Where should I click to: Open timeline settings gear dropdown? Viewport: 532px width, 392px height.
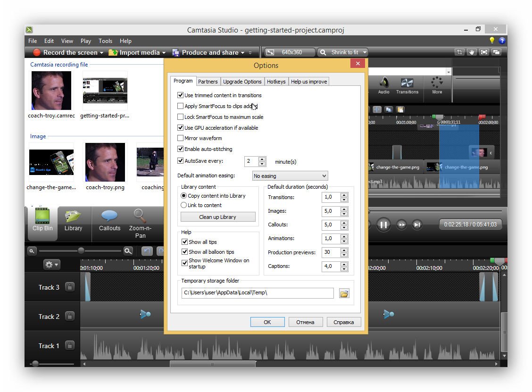[51, 264]
